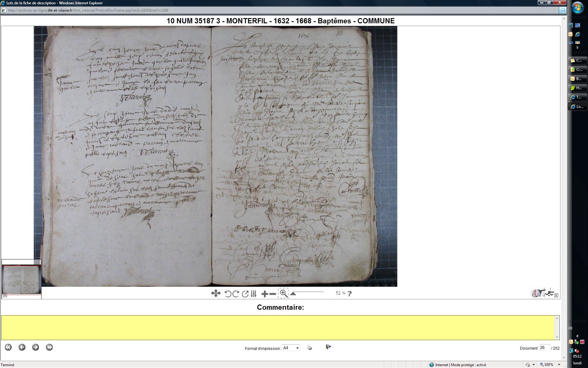Select the magnifier zoom area tool
588x368 pixels.
click(284, 293)
